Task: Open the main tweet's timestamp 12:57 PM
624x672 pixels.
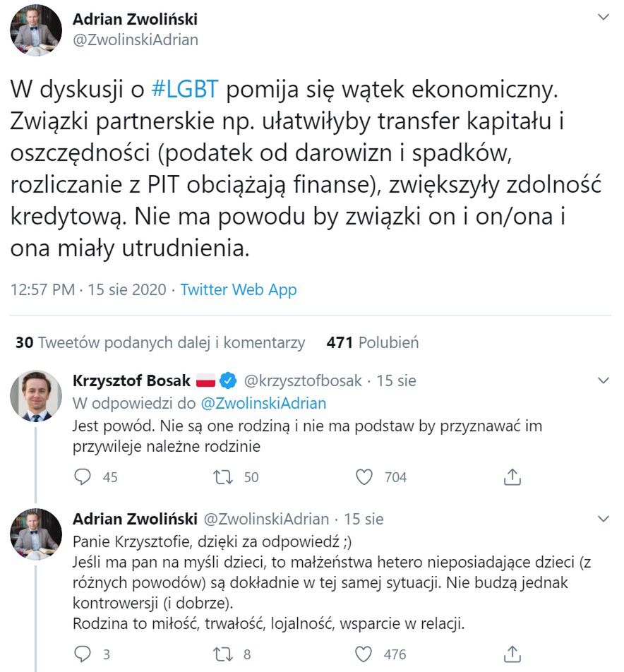Action: tap(42, 289)
